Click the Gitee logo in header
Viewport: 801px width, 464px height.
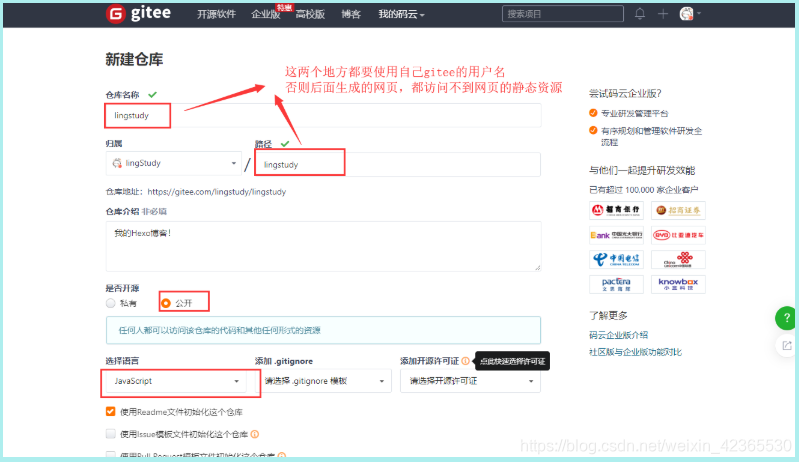pos(143,14)
